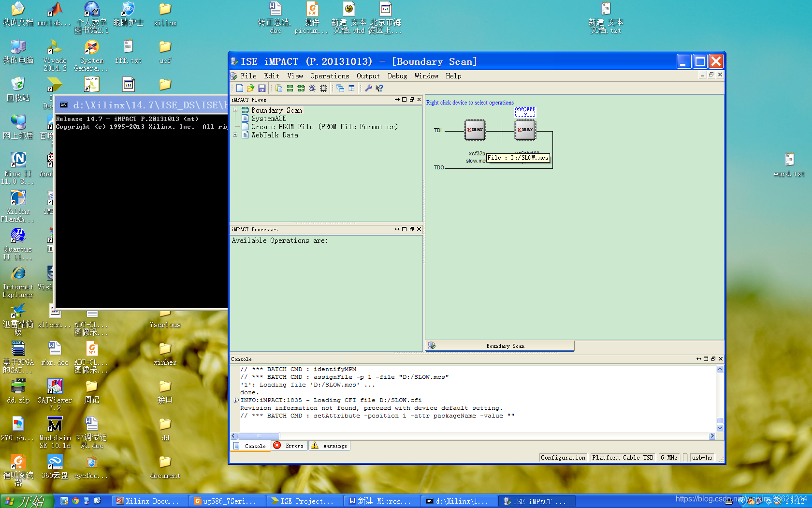Switch to d:\Xilinx command taskbar button
Image resolution: width=812 pixels, height=508 pixels.
[460, 501]
